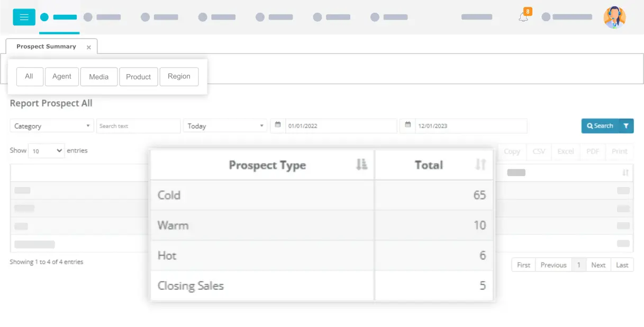Viewport: 644px width, 327px height.
Task: Open the notification bell with 8 badge
Action: point(524,16)
